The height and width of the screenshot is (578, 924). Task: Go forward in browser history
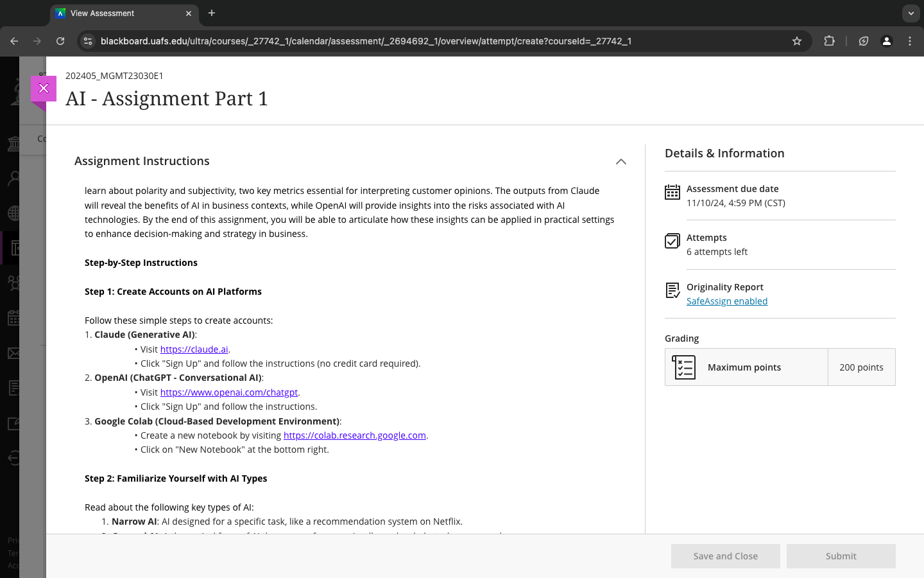37,41
